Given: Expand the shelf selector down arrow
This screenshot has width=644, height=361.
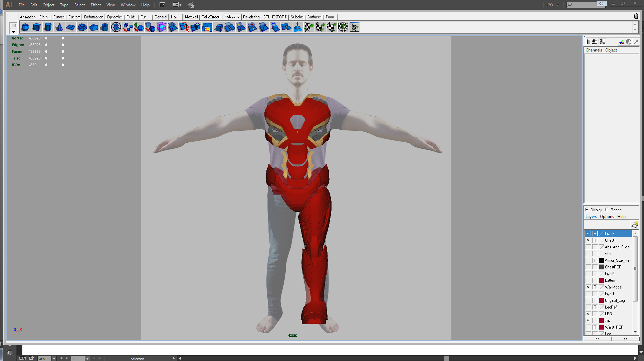Looking at the screenshot, I should point(13,31).
